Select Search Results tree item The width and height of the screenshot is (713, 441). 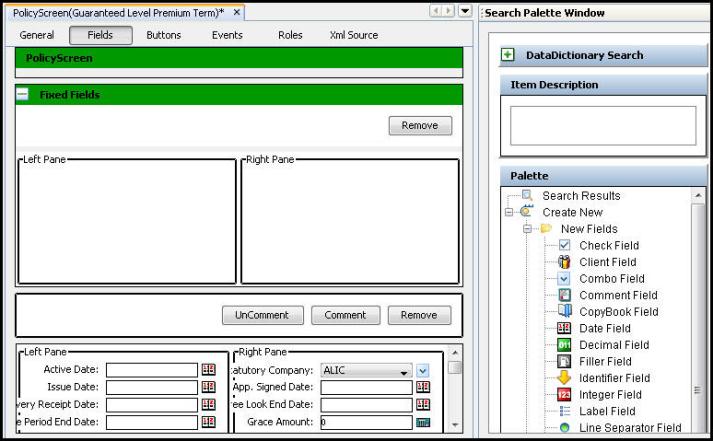point(581,195)
